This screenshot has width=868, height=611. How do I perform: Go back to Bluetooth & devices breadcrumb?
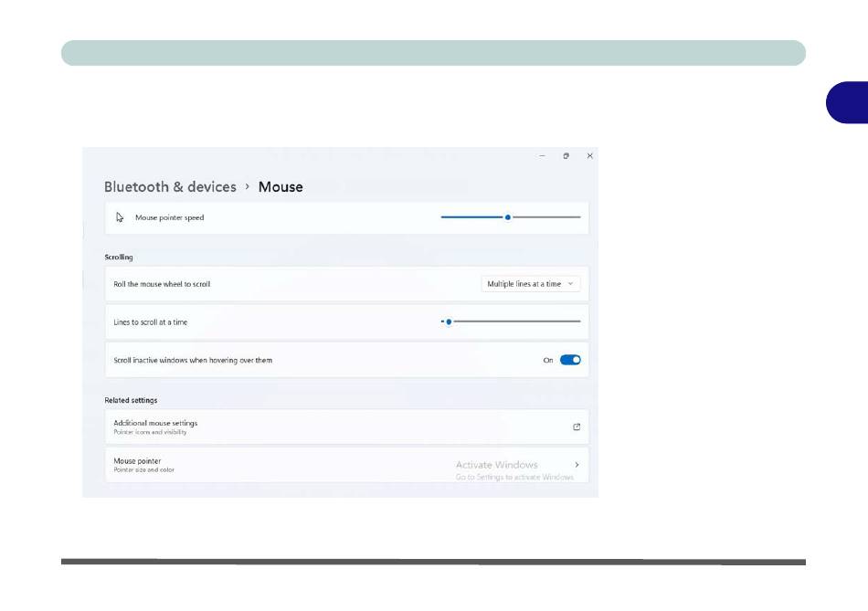170,187
